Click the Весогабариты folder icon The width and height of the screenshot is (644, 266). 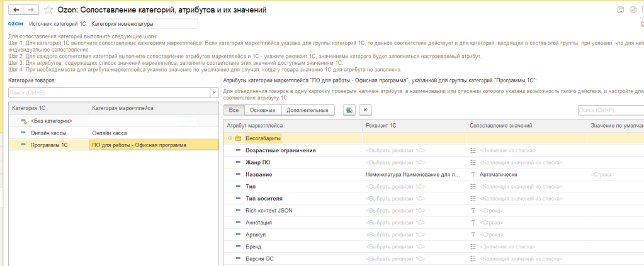[x=238, y=138]
